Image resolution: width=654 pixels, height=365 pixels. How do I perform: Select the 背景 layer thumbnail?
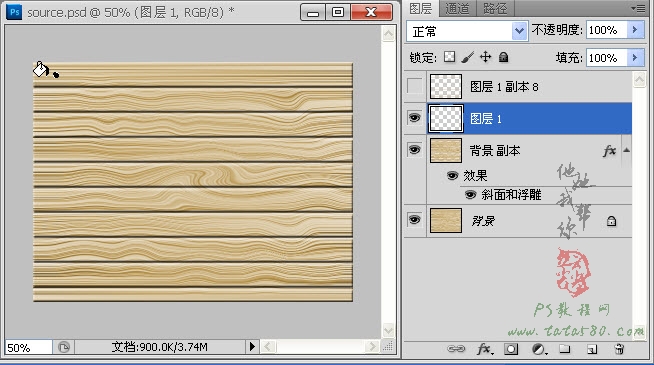point(445,221)
